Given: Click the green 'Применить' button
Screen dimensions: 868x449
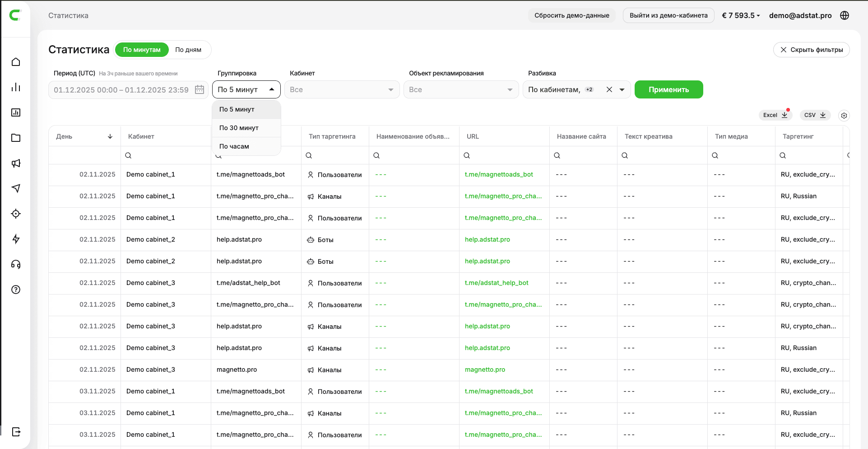Looking at the screenshot, I should tap(668, 89).
